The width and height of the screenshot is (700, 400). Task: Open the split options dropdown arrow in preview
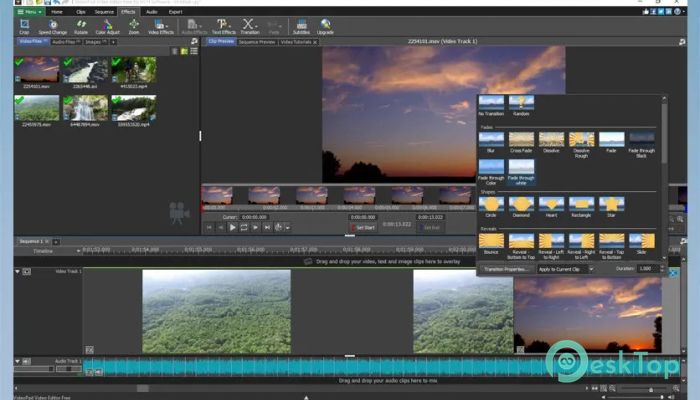click(288, 228)
